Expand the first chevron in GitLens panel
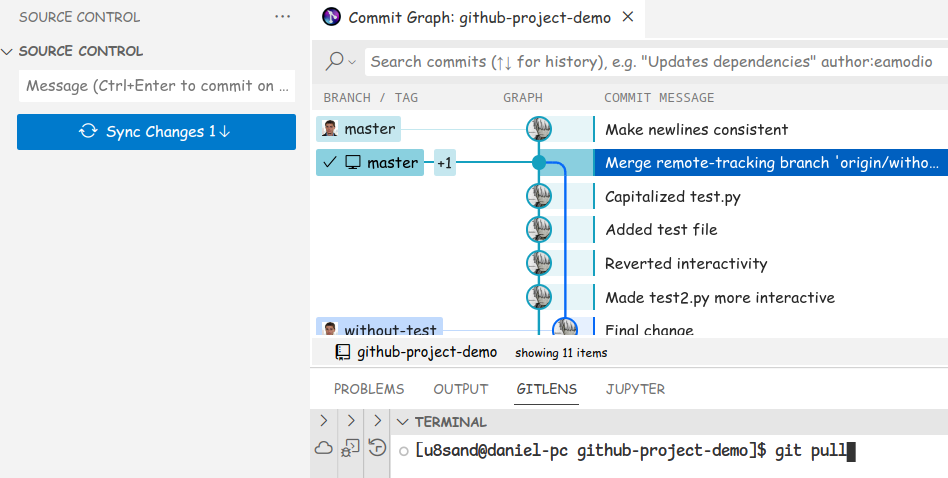948x478 pixels. (323, 421)
